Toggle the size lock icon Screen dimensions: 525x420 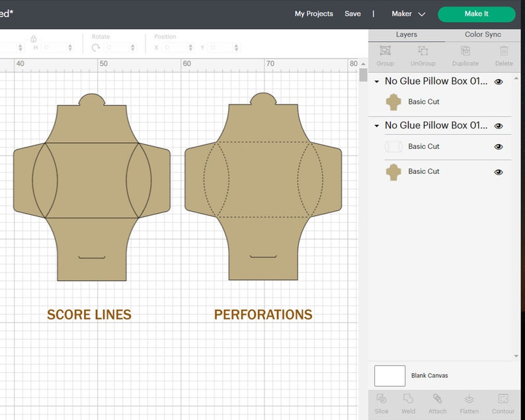[33, 38]
